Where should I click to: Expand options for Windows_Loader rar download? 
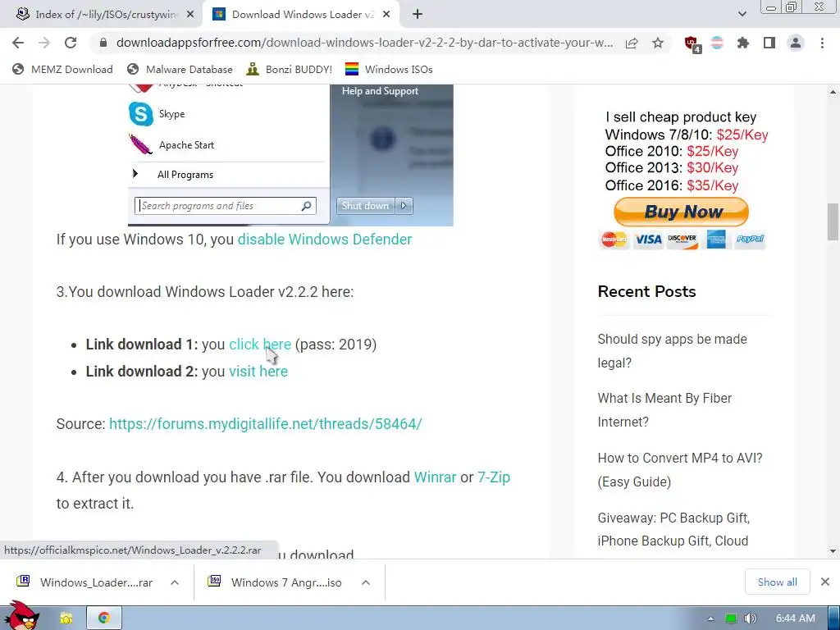tap(175, 582)
